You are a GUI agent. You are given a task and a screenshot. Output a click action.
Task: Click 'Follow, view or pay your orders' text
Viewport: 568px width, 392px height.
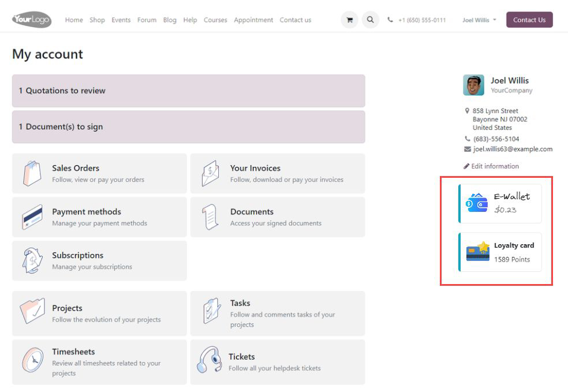(98, 180)
